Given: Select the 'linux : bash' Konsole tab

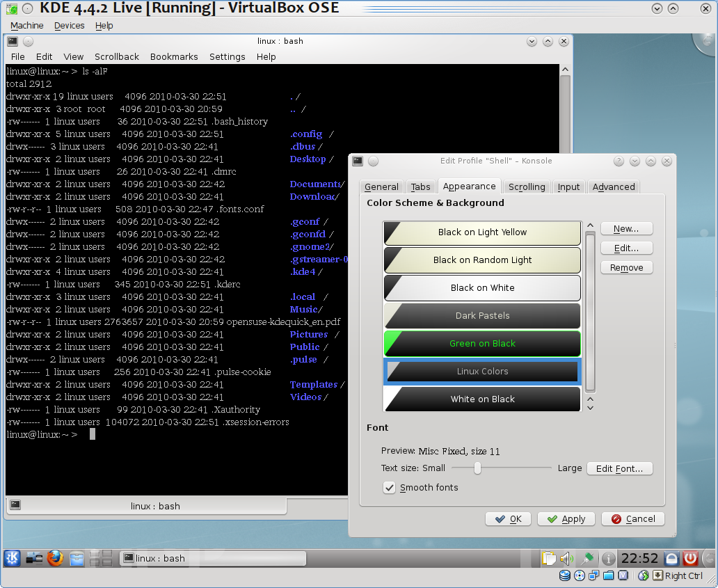Looking at the screenshot, I should pyautogui.click(x=147, y=506).
